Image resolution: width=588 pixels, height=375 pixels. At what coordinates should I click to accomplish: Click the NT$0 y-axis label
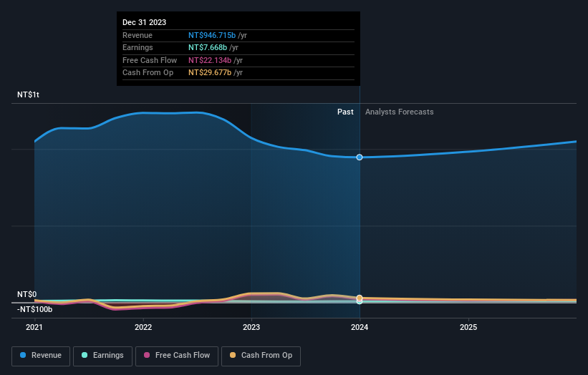pos(27,294)
